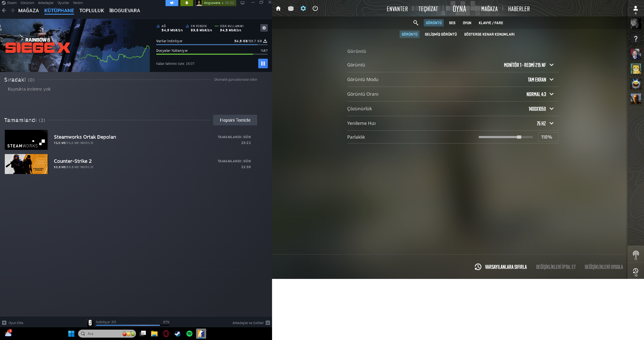Image resolution: width=644 pixels, height=340 pixels.
Task: Open the Yenileme Hızı dropdown
Action: point(545,124)
